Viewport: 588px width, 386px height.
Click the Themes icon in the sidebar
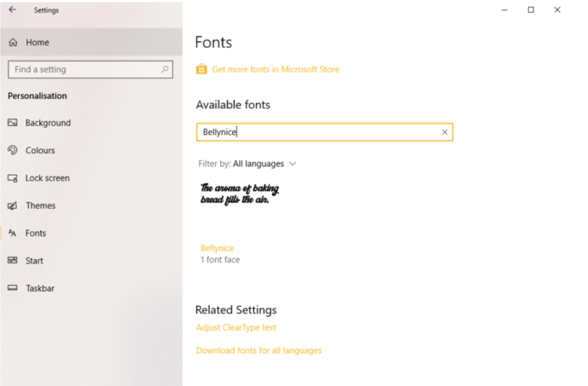point(13,205)
